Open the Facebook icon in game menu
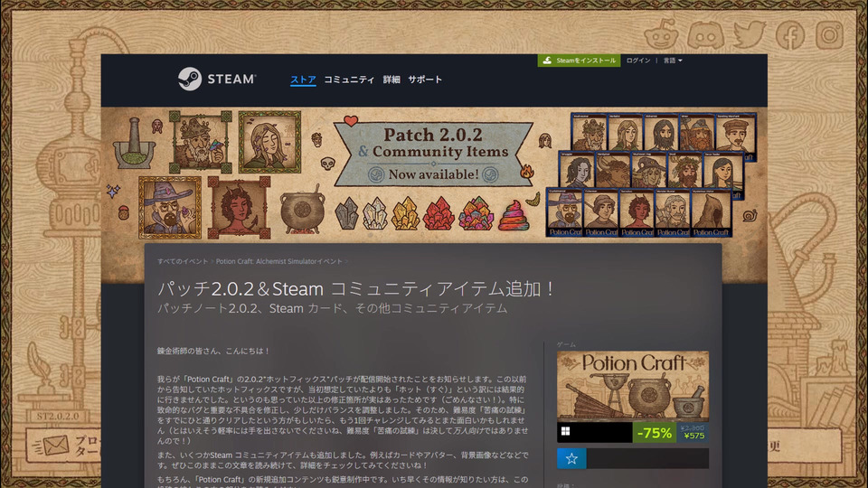This screenshot has height=488, width=868. coord(790,35)
